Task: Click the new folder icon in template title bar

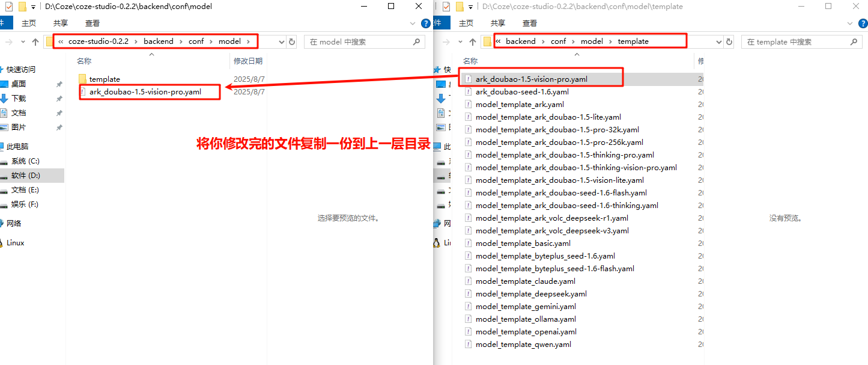Action: (x=460, y=7)
